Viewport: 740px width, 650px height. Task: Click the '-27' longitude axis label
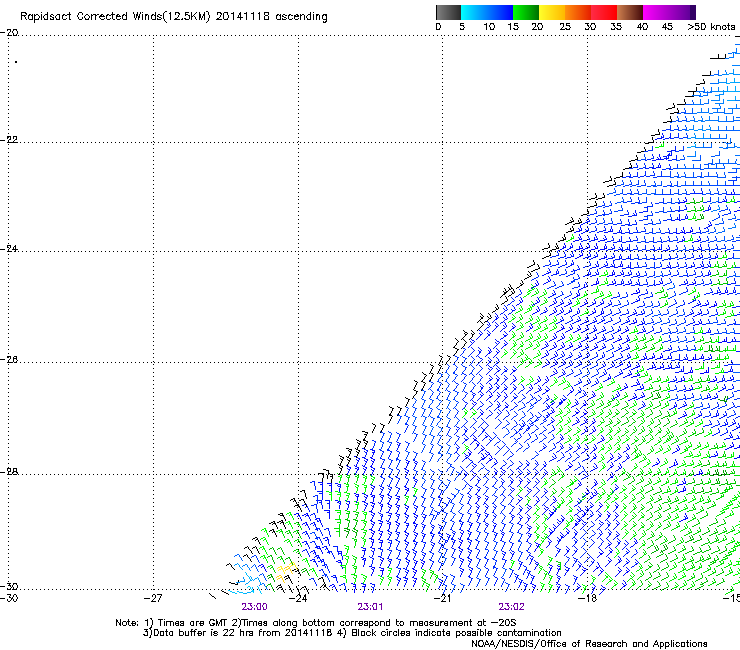click(153, 599)
